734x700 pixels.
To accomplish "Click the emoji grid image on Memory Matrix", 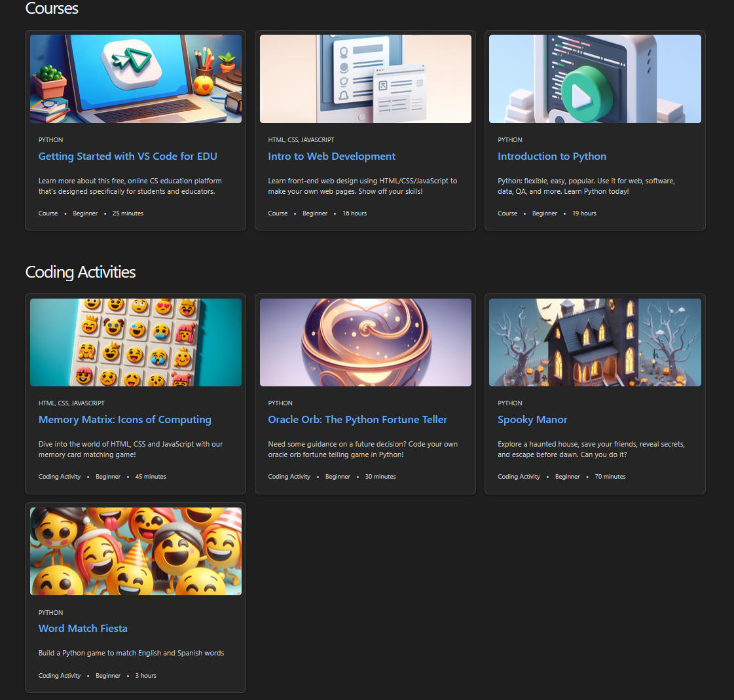I will 135,342.
